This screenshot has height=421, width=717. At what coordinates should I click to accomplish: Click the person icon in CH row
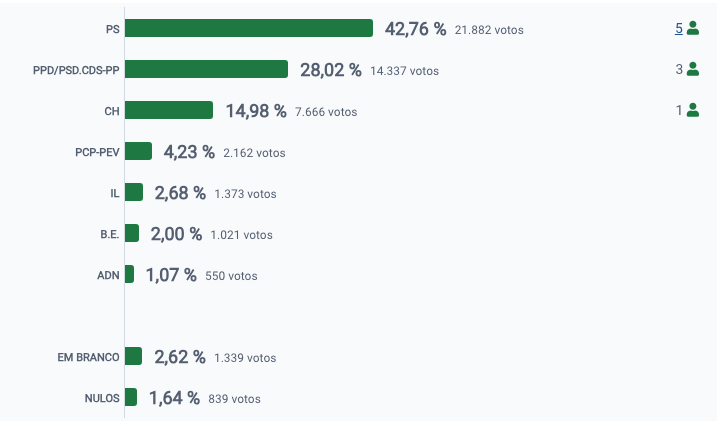click(693, 111)
